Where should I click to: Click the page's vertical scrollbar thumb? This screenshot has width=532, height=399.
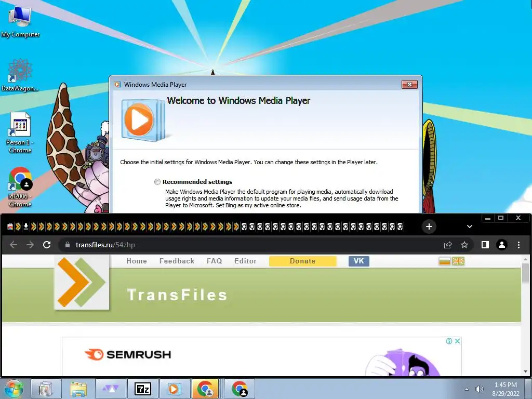526,272
